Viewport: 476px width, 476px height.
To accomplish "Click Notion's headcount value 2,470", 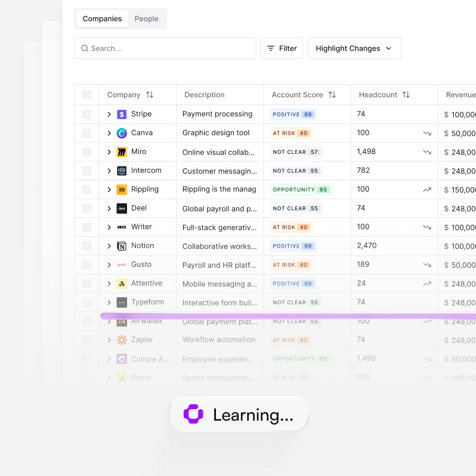I will pyautogui.click(x=367, y=246).
